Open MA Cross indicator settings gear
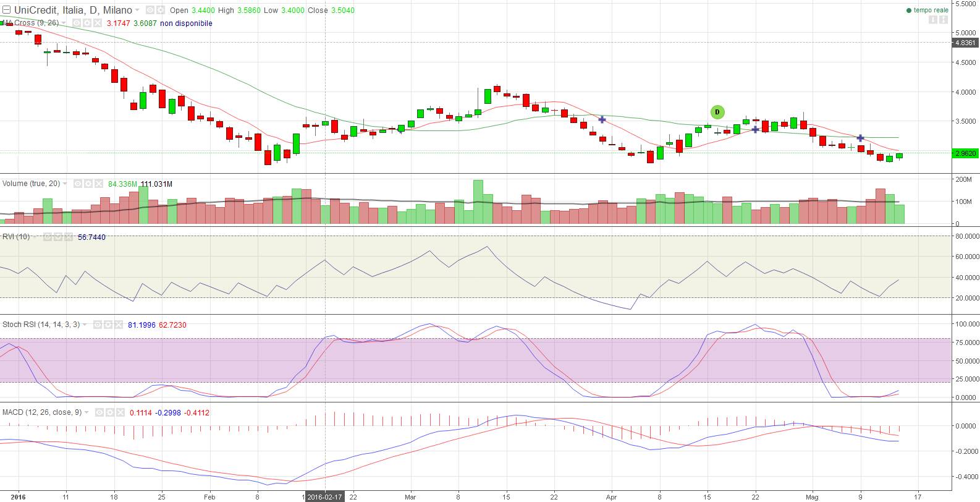This screenshot has height=502, width=980. tap(87, 23)
